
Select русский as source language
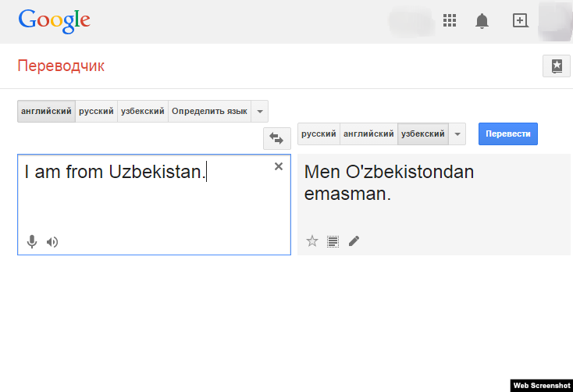click(x=96, y=111)
